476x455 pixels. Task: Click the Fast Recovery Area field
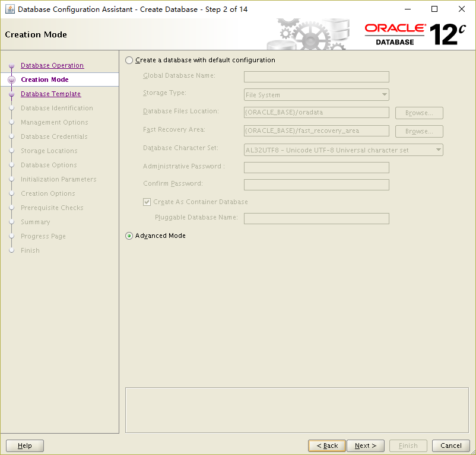(x=316, y=131)
